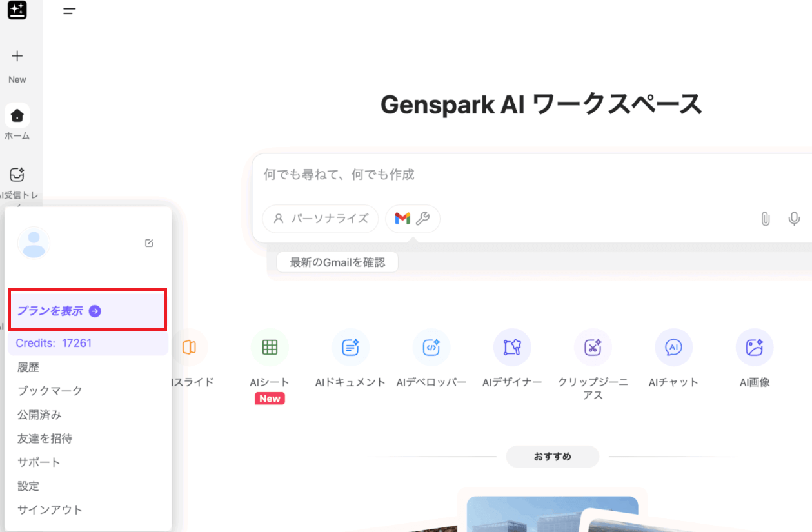The height and width of the screenshot is (532, 812).
Task: Click the 最新のGmailを確認 suggestion
Action: [x=337, y=262]
